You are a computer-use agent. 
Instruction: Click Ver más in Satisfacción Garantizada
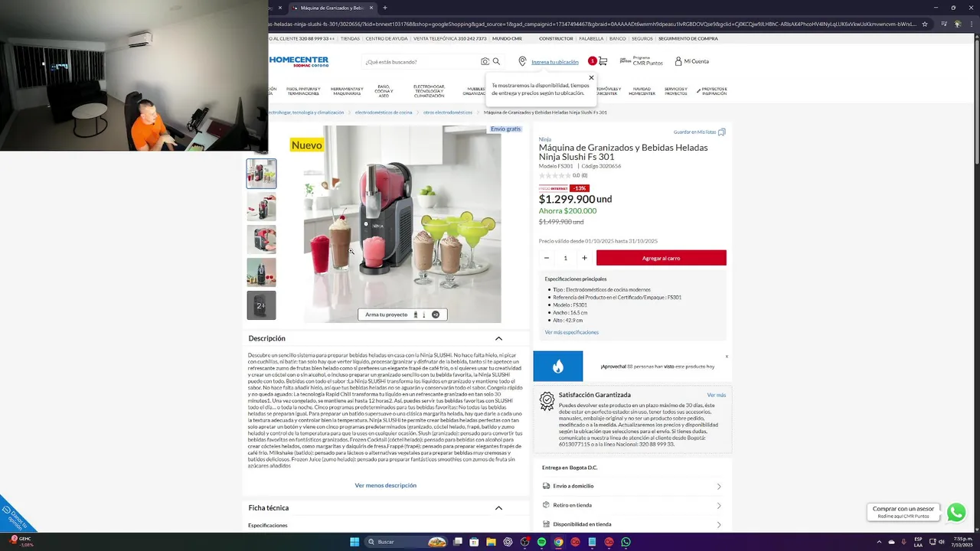(x=717, y=395)
